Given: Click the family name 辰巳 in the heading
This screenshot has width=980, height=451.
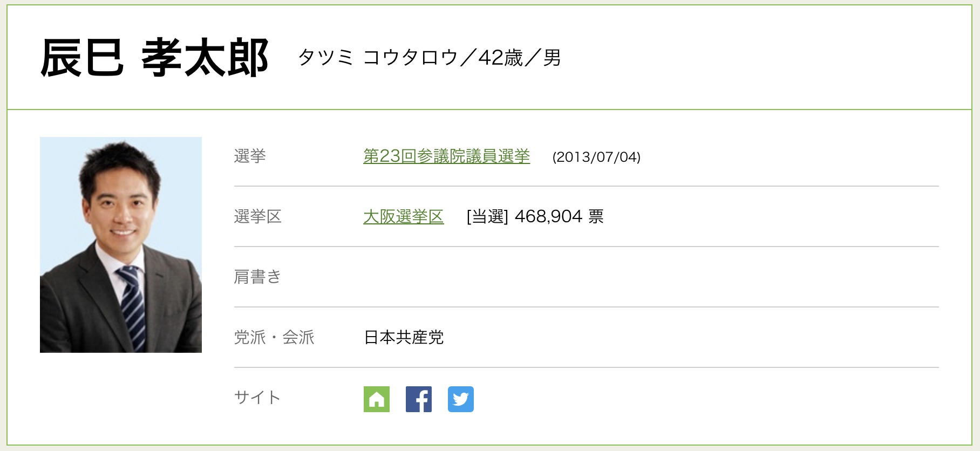Looking at the screenshot, I should tap(82, 58).
